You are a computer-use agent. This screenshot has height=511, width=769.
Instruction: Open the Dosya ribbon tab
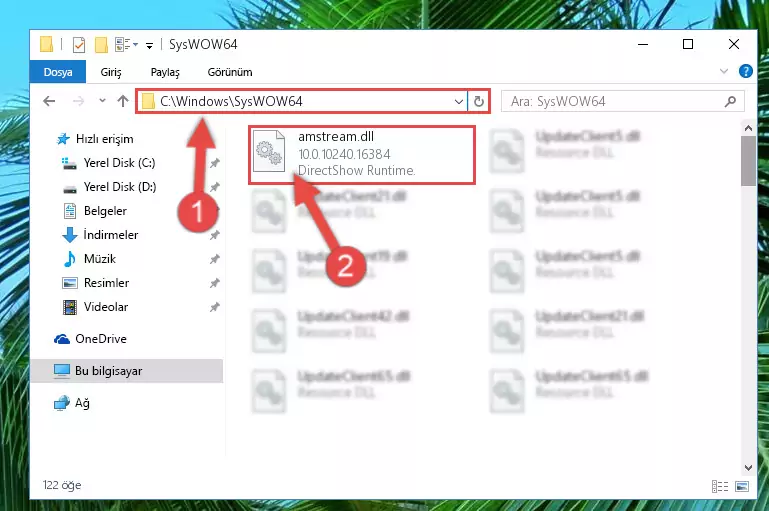coord(58,72)
